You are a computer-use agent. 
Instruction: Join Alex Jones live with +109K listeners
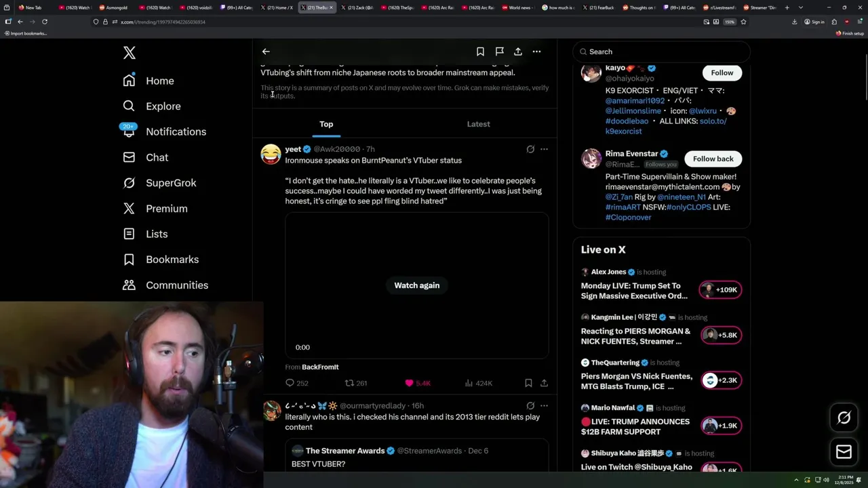tap(721, 289)
